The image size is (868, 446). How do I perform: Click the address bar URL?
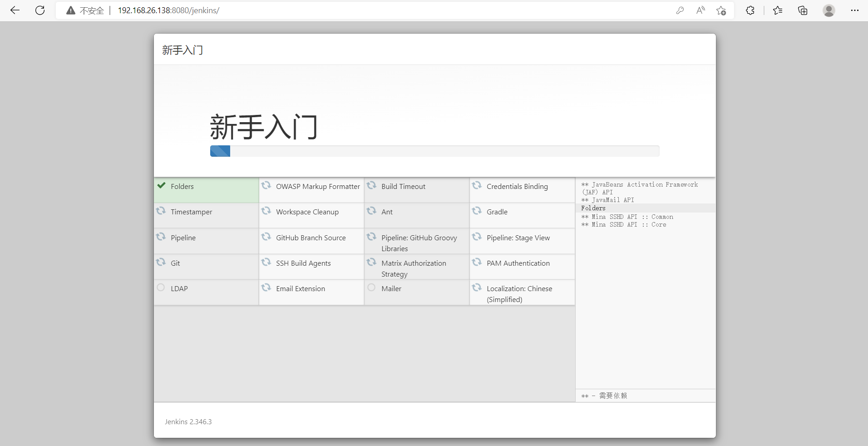[168, 10]
